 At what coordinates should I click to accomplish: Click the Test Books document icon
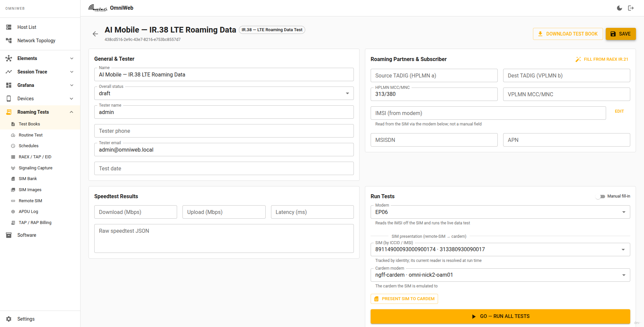[x=13, y=124]
